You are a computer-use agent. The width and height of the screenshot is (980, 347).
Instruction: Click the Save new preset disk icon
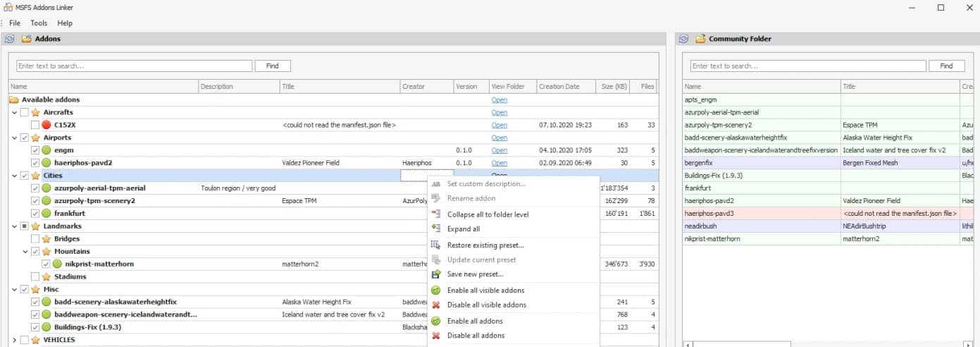click(x=435, y=274)
